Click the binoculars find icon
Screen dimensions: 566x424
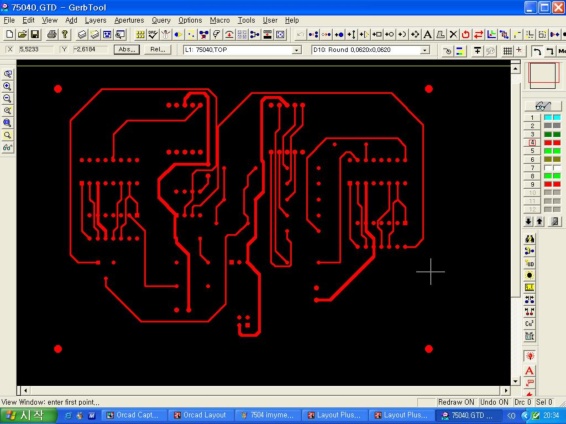pos(530,239)
